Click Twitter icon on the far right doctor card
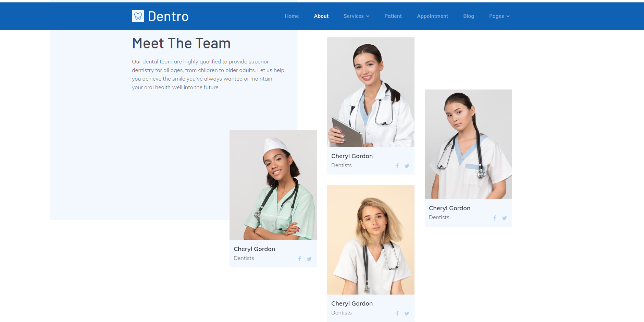 point(505,218)
